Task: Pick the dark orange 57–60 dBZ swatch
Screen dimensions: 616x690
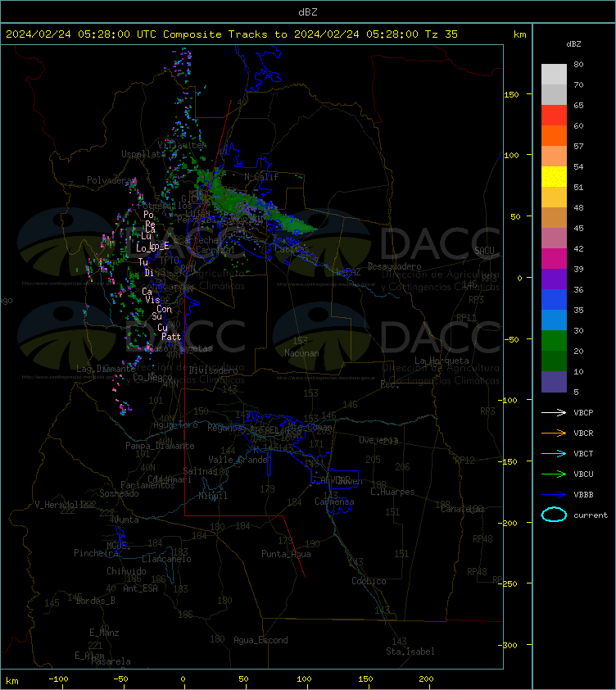Action: tap(554, 135)
